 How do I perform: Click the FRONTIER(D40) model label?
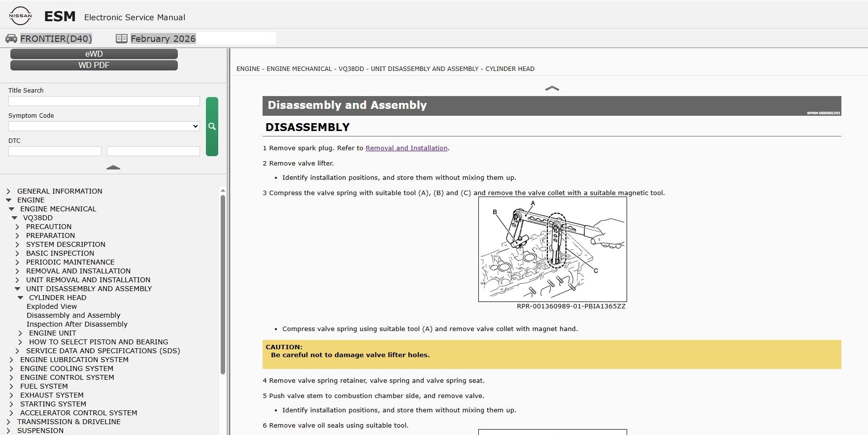click(56, 38)
